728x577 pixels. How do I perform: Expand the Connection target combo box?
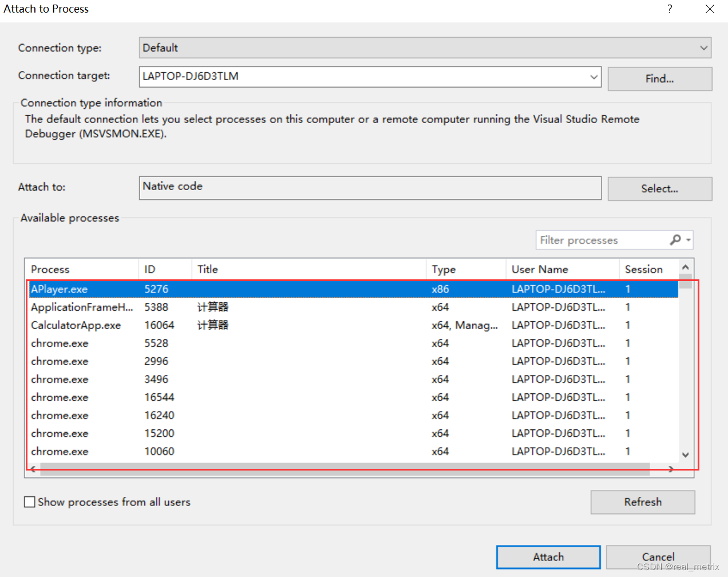[594, 77]
